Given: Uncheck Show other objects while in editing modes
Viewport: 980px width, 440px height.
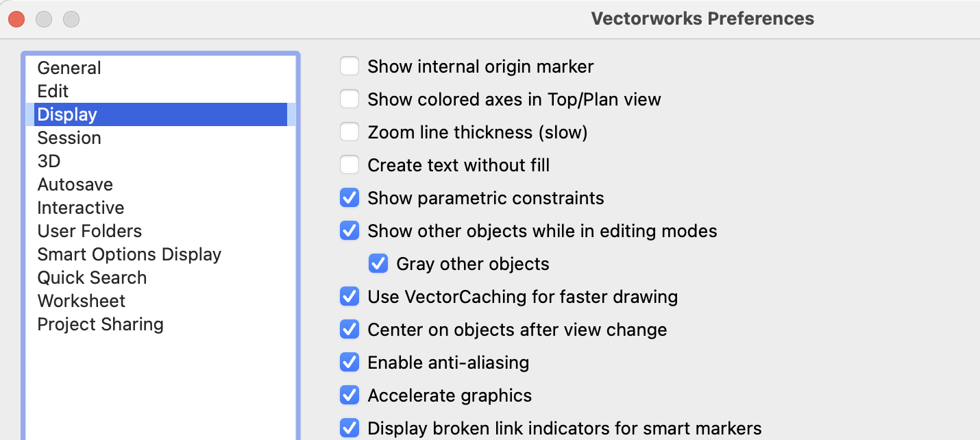Looking at the screenshot, I should (350, 231).
